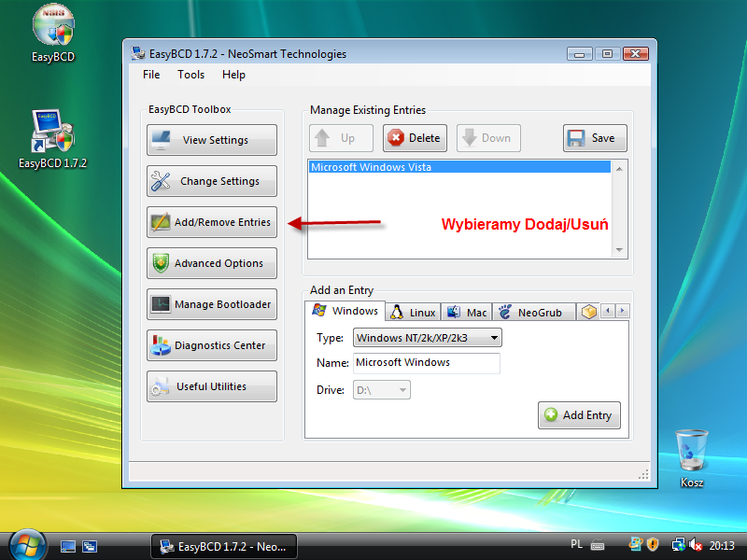Save boot entry changes
Screen dimensions: 747x560
tap(595, 138)
